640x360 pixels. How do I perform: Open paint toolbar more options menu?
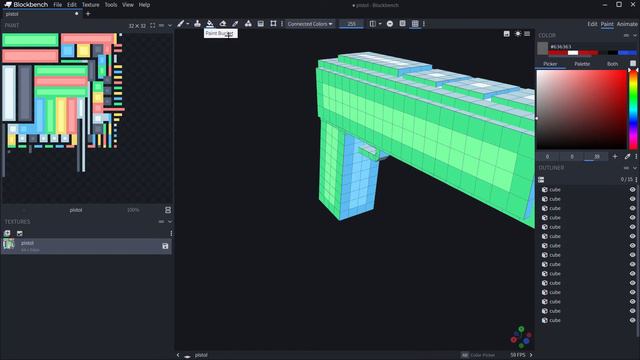click(282, 24)
